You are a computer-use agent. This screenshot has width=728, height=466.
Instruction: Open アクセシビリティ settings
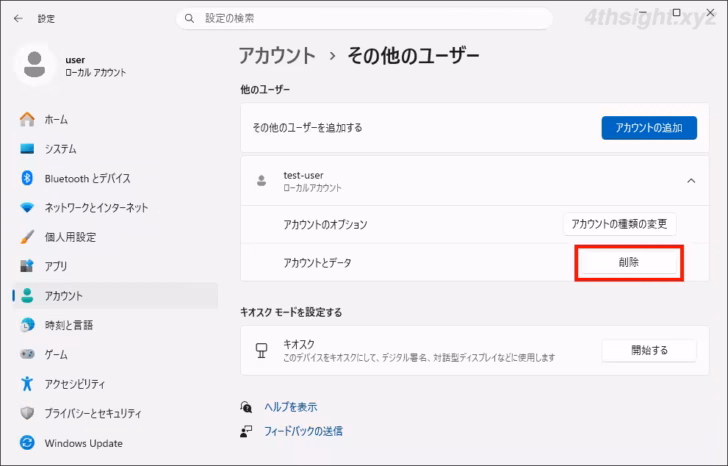point(75,384)
